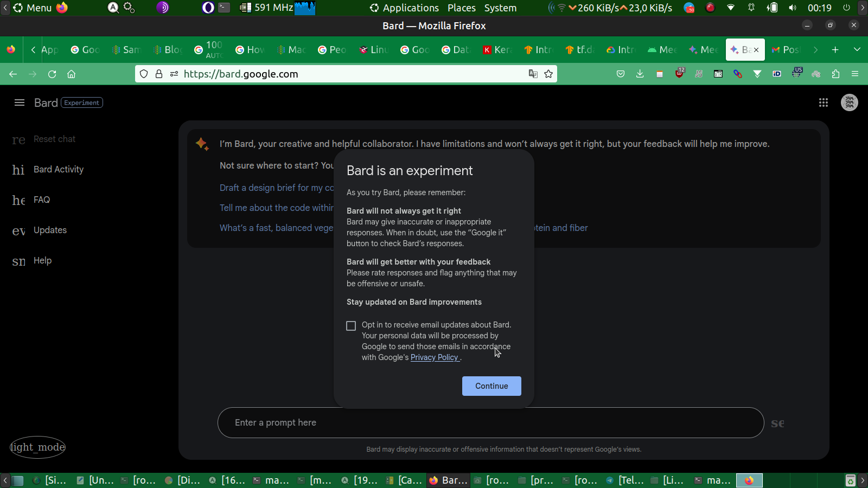
Task: Open Updates in the Bard sidebar
Action: click(x=50, y=230)
